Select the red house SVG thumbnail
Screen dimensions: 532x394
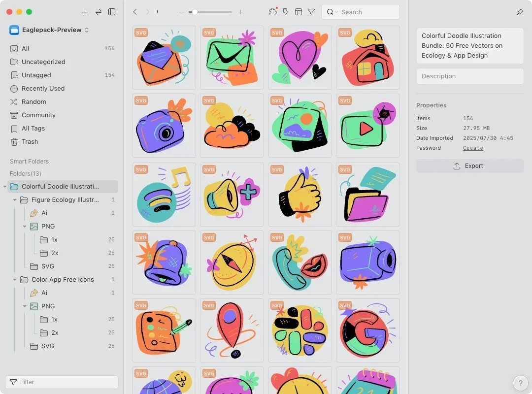[368, 58]
